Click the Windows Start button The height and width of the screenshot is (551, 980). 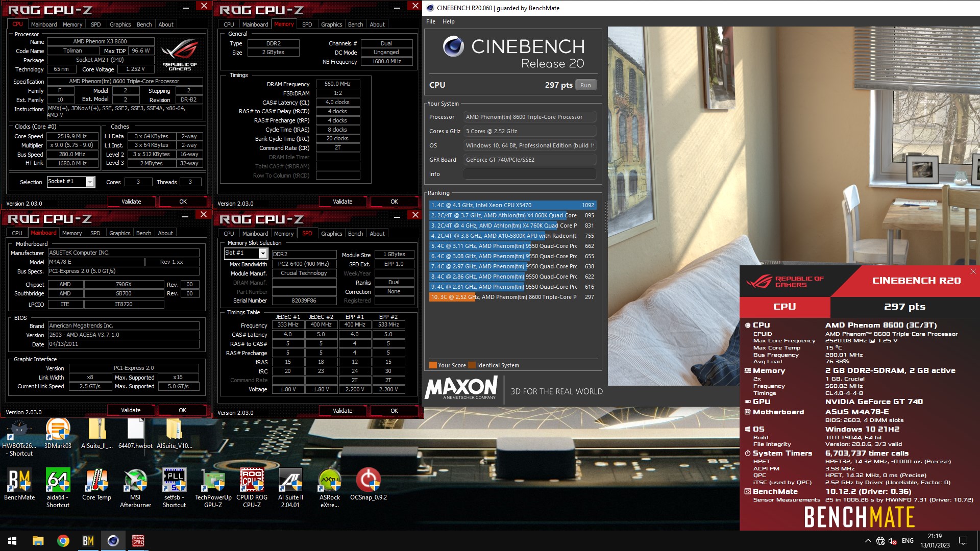[12, 541]
